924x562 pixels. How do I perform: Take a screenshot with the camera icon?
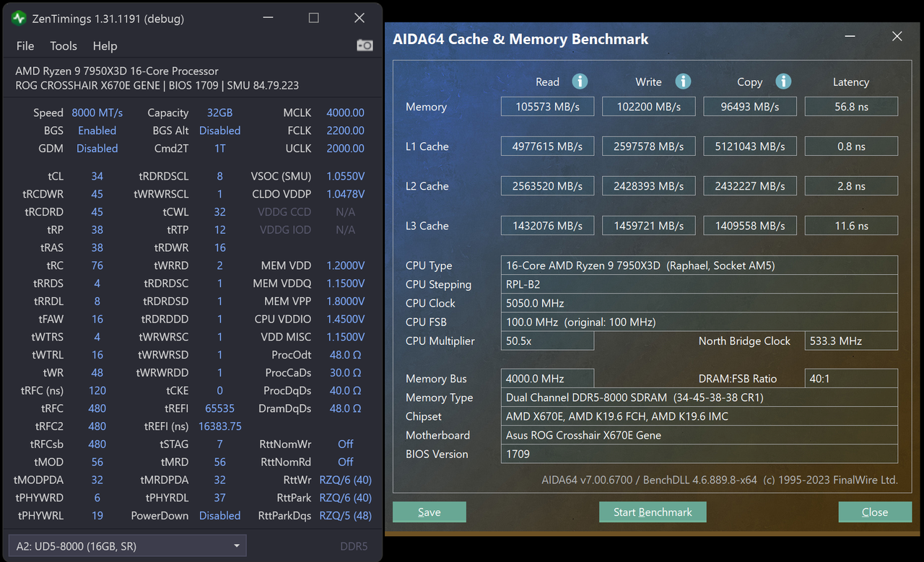365,45
